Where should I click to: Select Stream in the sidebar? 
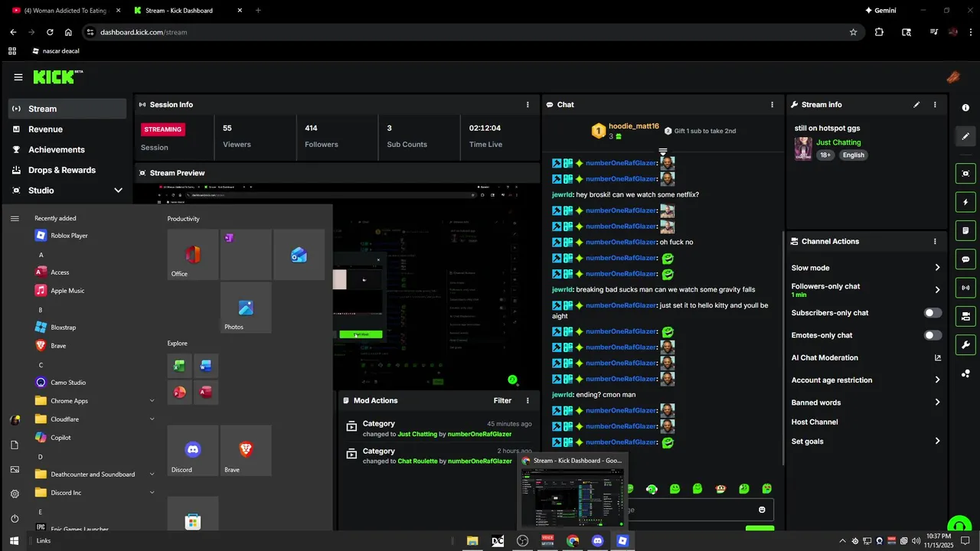click(67, 109)
